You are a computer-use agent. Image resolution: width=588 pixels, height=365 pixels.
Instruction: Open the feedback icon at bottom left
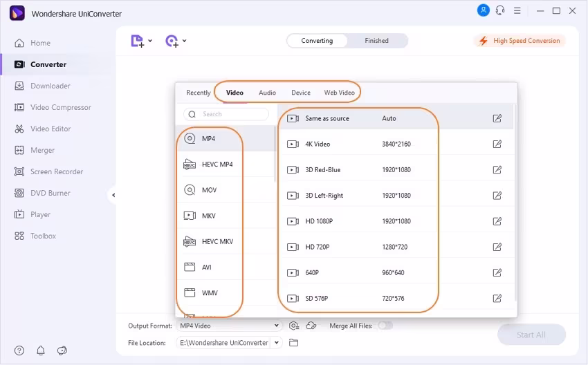pos(62,350)
